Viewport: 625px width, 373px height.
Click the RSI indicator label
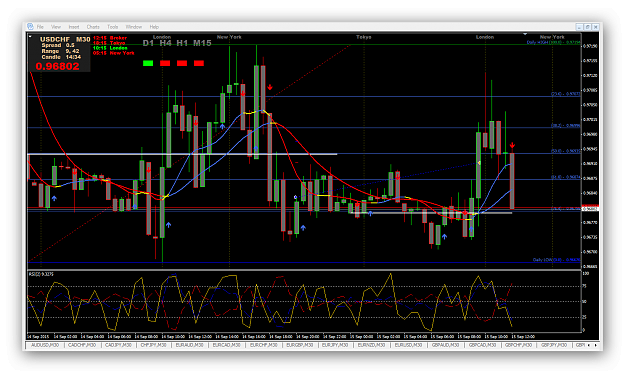(41, 274)
